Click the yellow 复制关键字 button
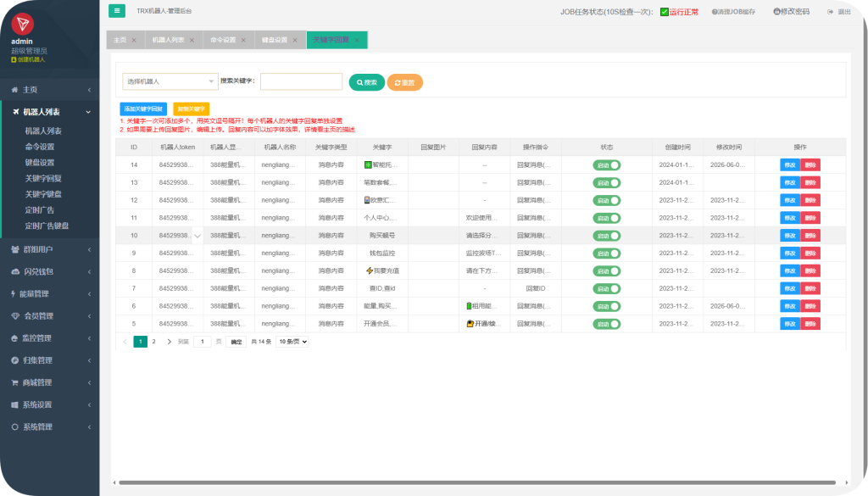 click(191, 109)
